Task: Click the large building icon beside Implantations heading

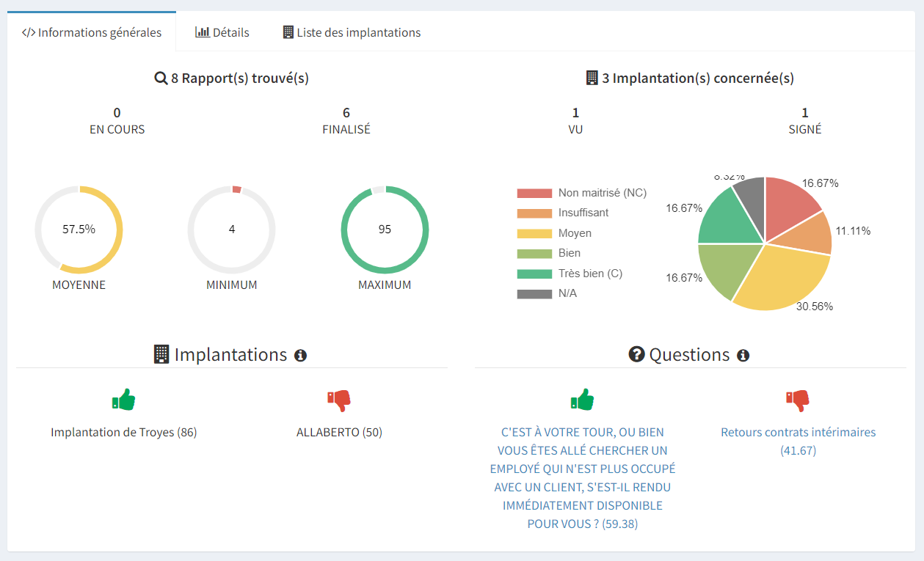Action: click(161, 354)
